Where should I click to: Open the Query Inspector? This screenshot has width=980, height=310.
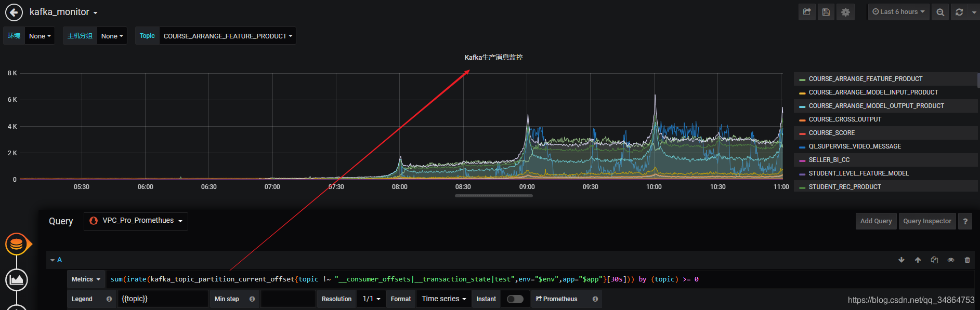pyautogui.click(x=927, y=221)
